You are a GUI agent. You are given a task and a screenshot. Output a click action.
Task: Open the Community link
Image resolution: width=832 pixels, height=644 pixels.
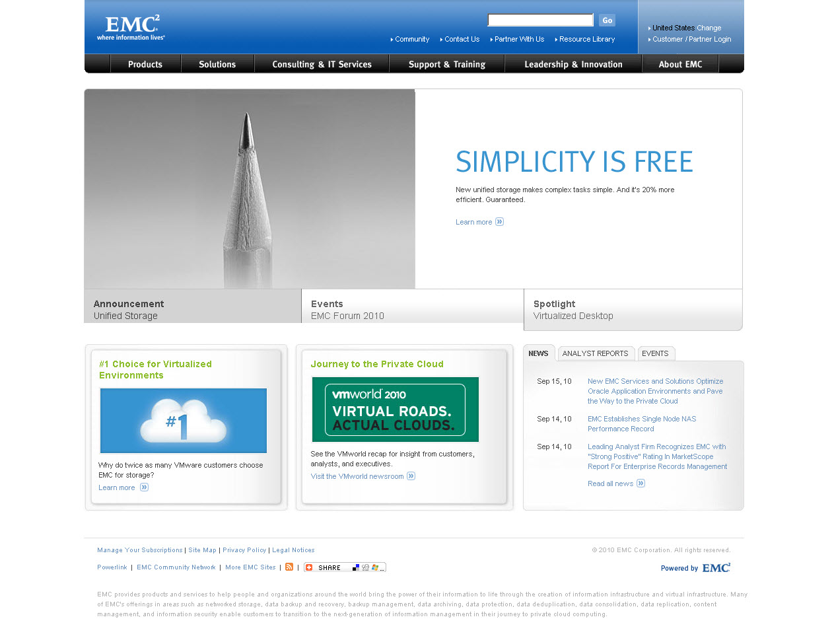point(412,40)
